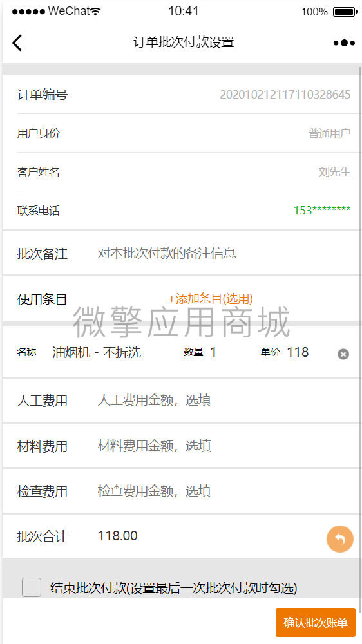This screenshot has height=644, width=362.
Task: Focus the 人工费用 amount field
Action: pyautogui.click(x=224, y=400)
